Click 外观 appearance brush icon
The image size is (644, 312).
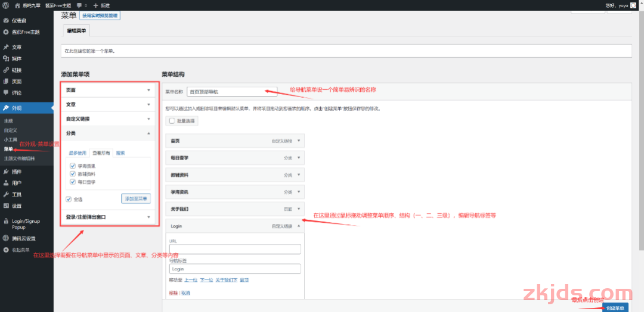6,108
